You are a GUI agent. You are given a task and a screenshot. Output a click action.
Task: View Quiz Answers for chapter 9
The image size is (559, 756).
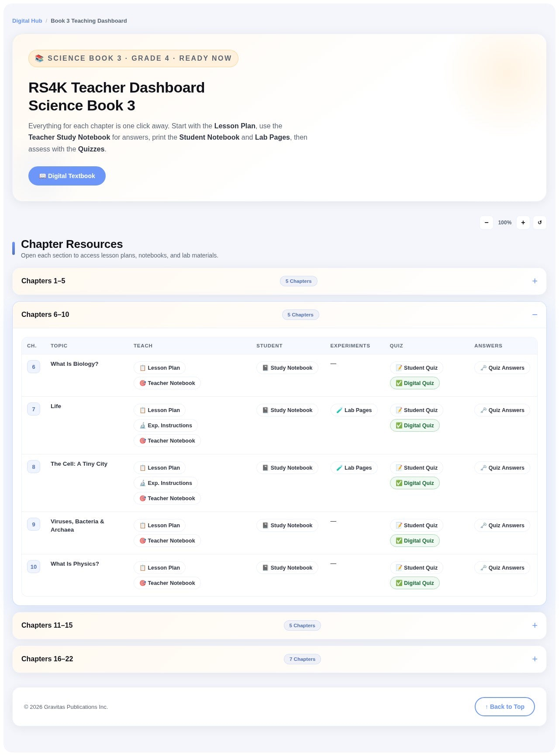pos(502,526)
